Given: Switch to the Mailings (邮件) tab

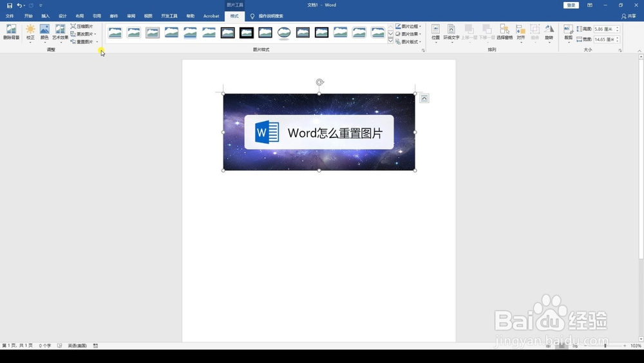Looking at the screenshot, I should click(x=114, y=16).
